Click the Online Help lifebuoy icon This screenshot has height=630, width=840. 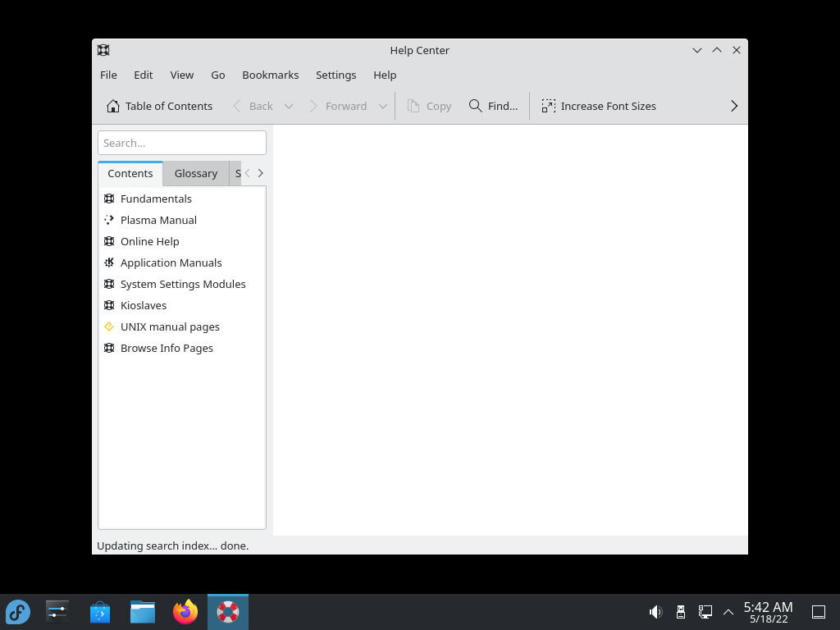109,242
